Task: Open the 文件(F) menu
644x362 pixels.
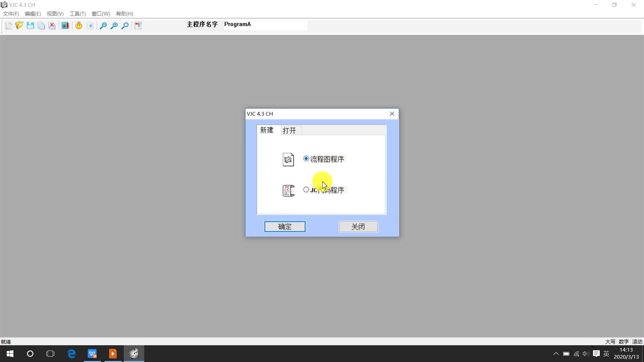Action: click(x=11, y=14)
